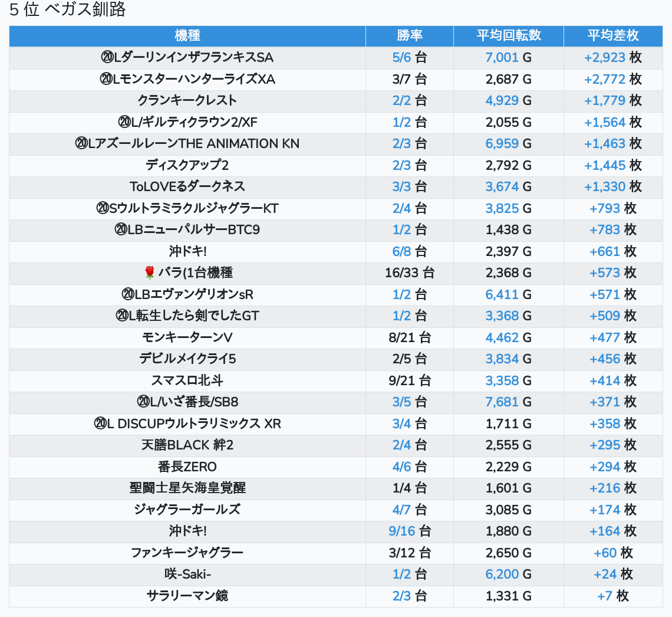Click the spin count "1,438 G"

tap(509, 230)
